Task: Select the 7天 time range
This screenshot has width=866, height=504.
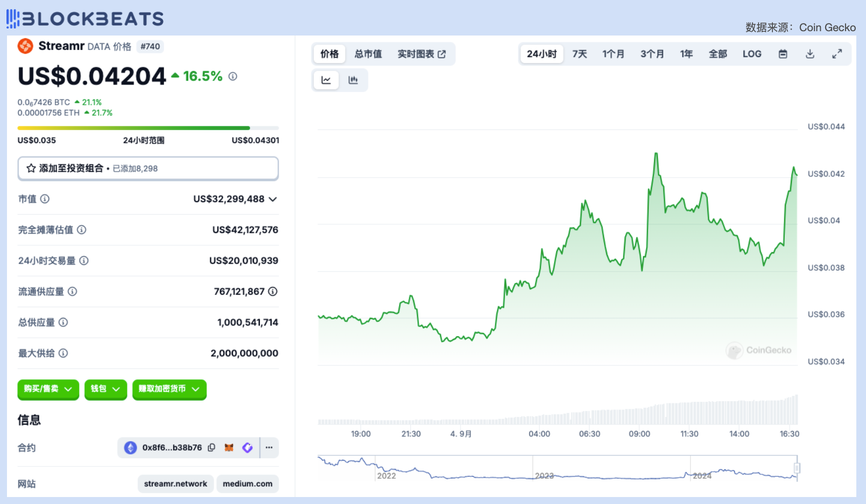Action: point(579,54)
